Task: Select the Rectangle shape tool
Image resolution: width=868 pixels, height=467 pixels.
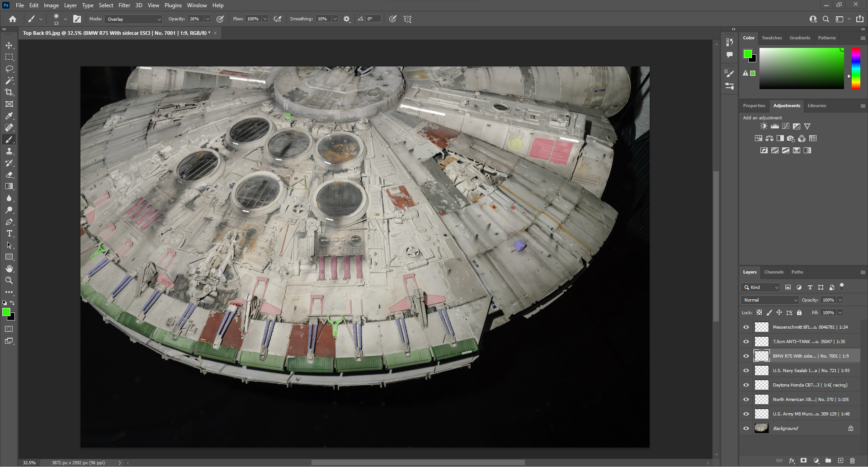Action: click(x=9, y=257)
